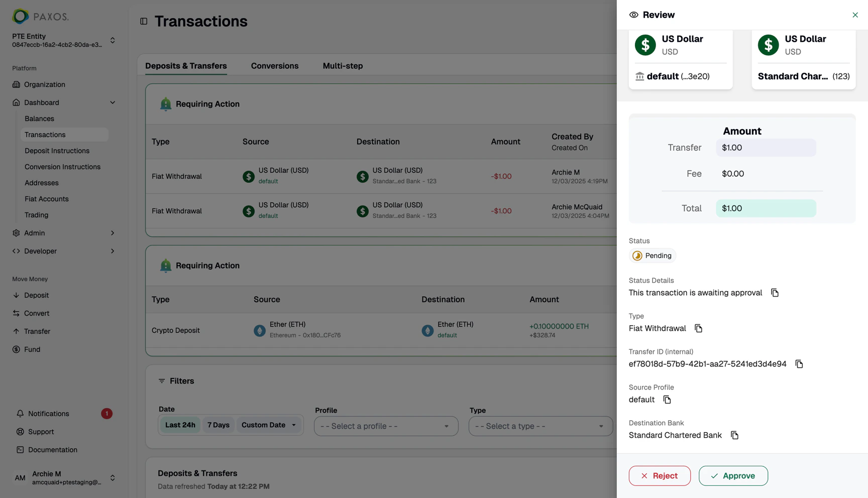Expand the PTE Entity switcher
868x498 pixels.
(x=113, y=40)
